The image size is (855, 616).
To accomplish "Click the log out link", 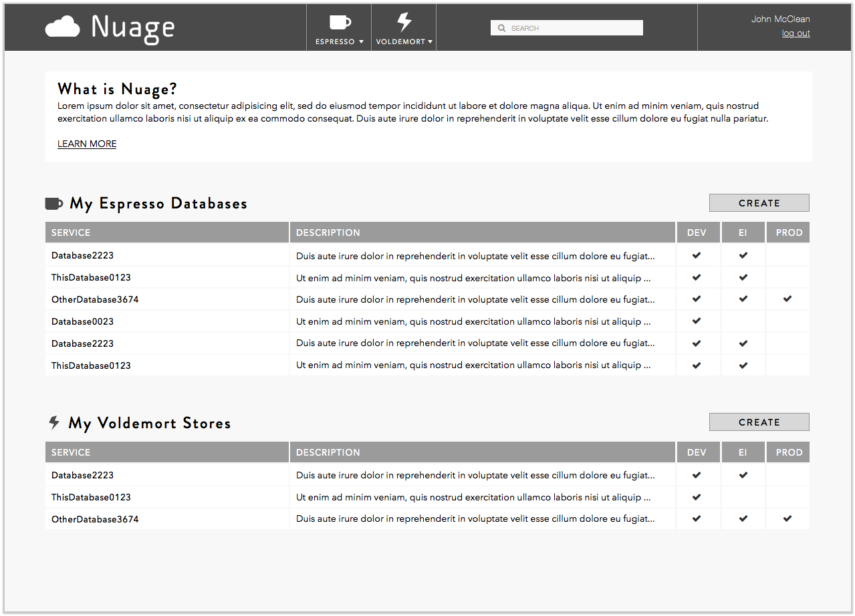I will tap(796, 33).
